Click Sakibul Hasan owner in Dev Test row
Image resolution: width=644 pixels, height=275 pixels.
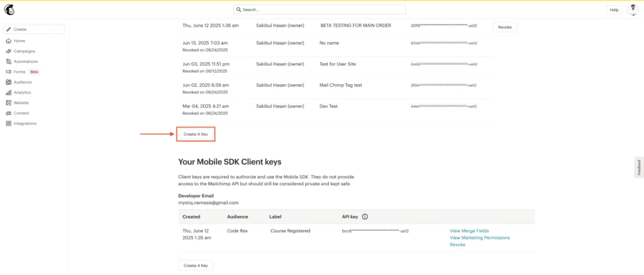[280, 106]
